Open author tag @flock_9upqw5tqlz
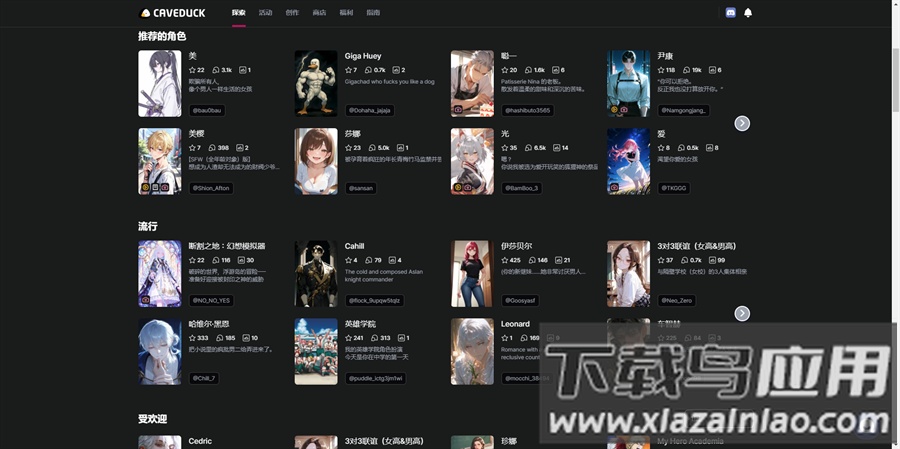 tap(375, 301)
